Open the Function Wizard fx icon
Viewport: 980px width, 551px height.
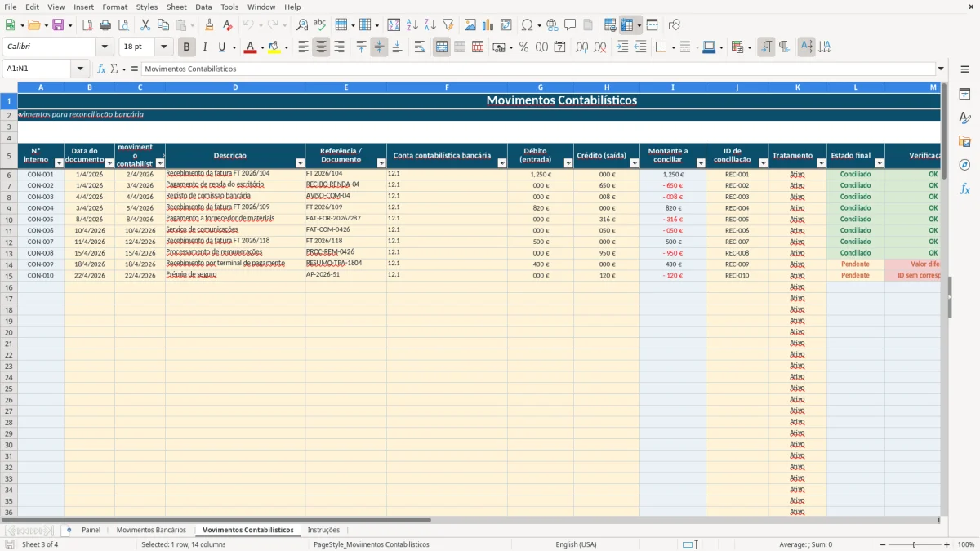tap(101, 69)
